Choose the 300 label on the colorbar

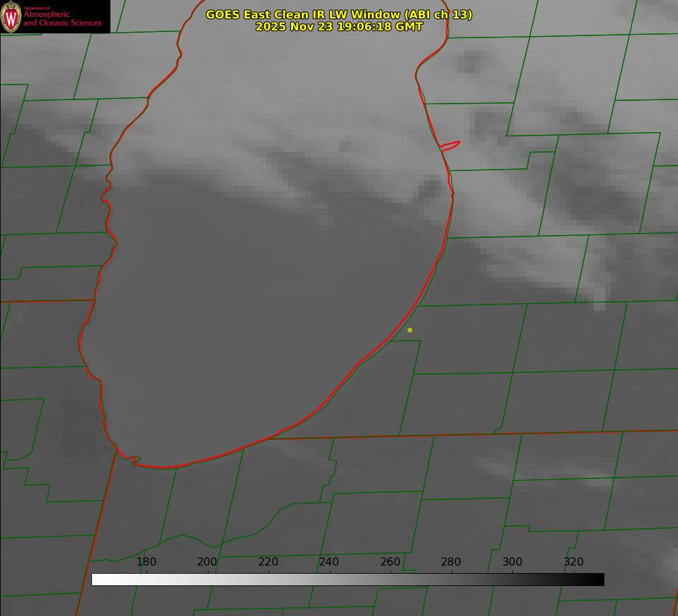(x=512, y=561)
